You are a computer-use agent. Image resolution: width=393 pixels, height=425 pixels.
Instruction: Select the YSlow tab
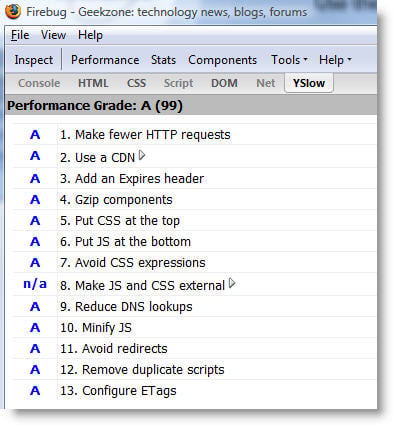pos(309,83)
